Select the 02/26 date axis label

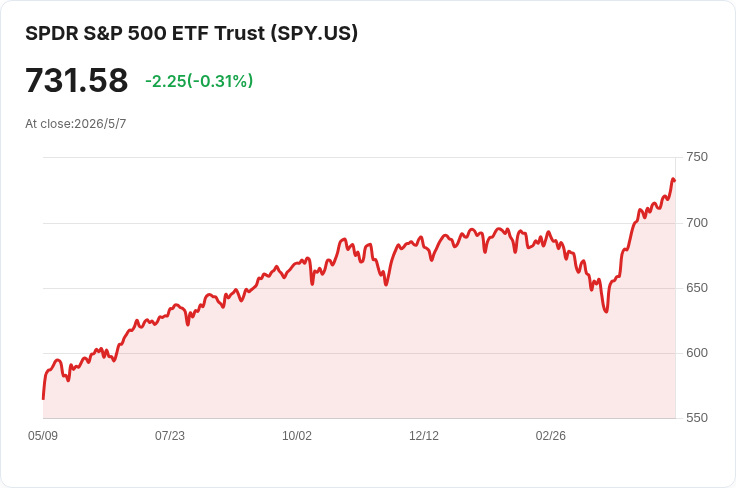551,436
